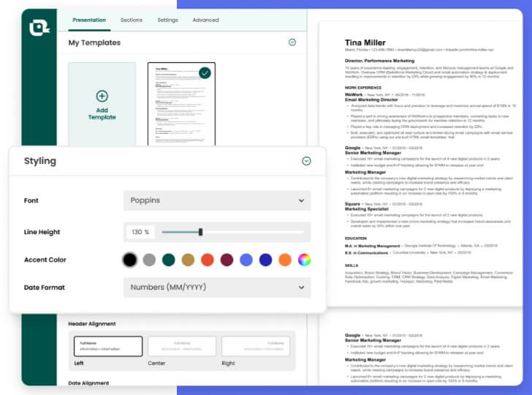
Task: Collapse the Styling panel
Action: [x=306, y=161]
